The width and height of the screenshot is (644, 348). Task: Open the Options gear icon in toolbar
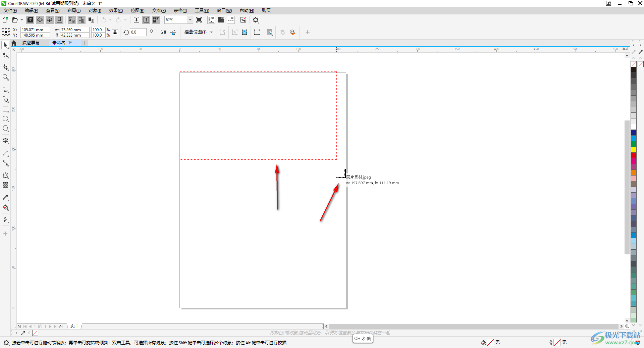(x=256, y=20)
